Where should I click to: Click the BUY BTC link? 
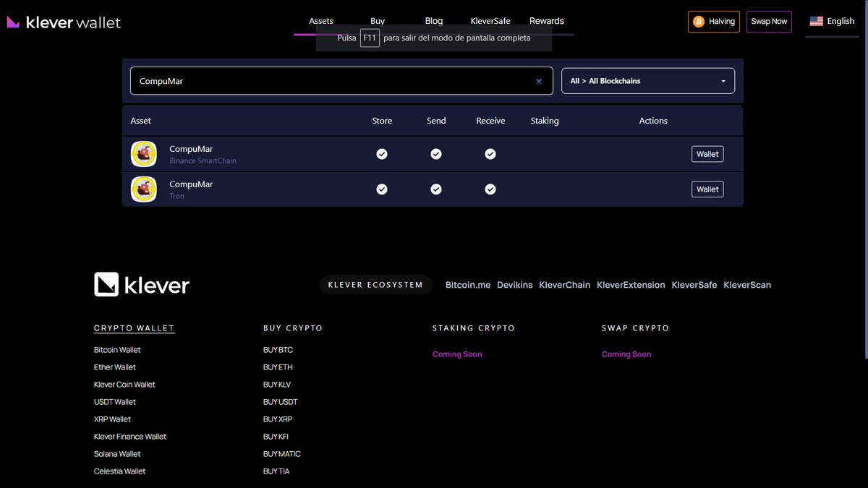[x=278, y=350]
